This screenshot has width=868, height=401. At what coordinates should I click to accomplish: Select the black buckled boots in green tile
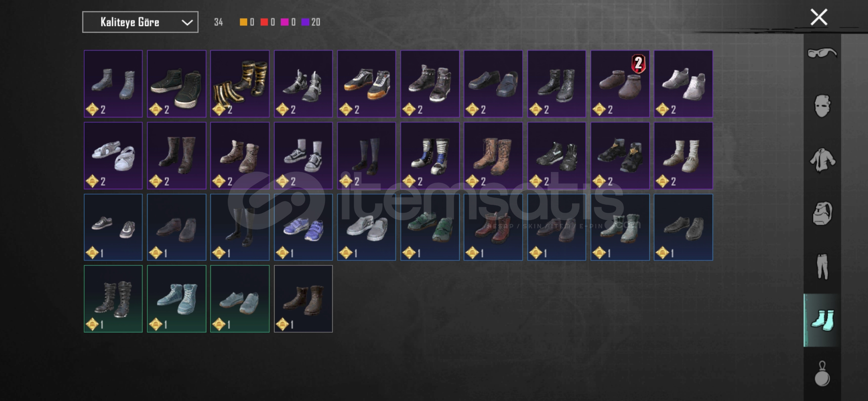pyautogui.click(x=113, y=299)
